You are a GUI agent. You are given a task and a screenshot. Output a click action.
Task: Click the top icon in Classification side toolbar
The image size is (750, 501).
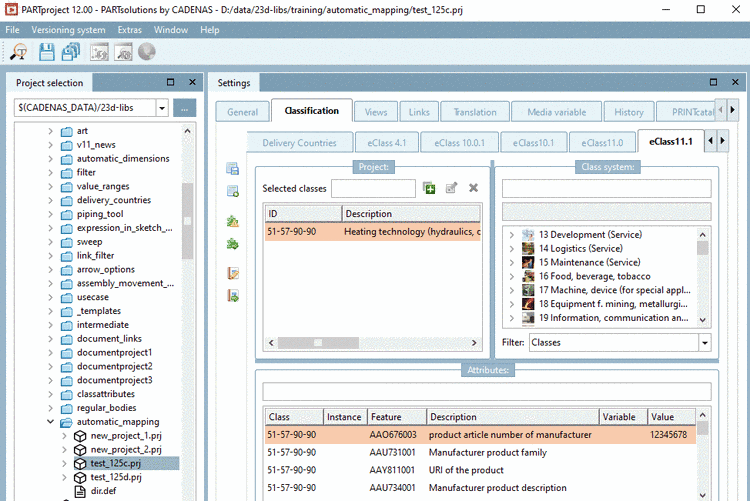pyautogui.click(x=233, y=168)
